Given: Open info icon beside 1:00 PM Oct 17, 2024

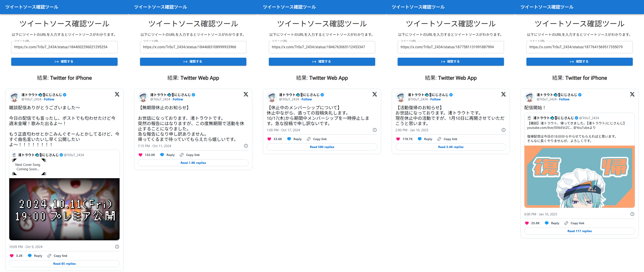Looking at the screenshot, I should tap(375, 130).
